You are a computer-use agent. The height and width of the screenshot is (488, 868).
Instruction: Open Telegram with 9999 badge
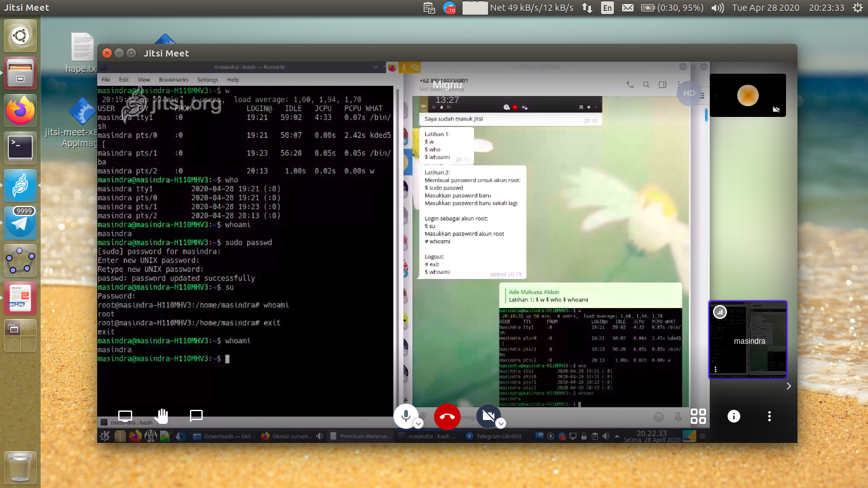20,223
